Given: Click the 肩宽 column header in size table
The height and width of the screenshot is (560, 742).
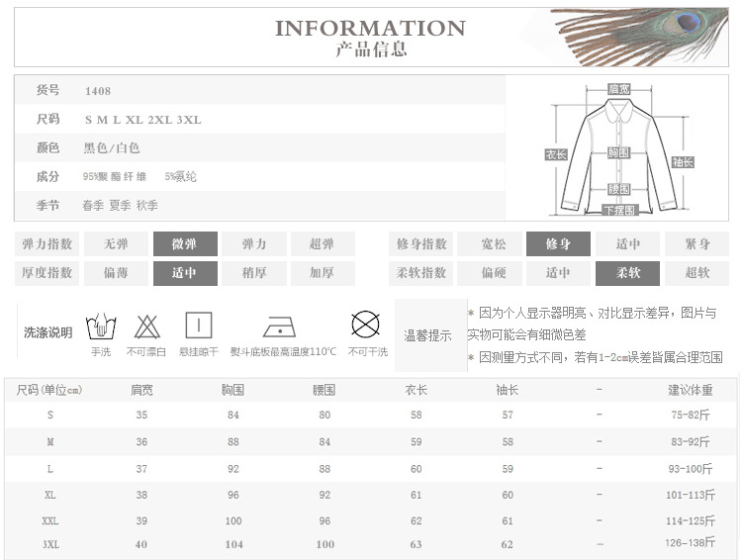Looking at the screenshot, I should coord(141,390).
